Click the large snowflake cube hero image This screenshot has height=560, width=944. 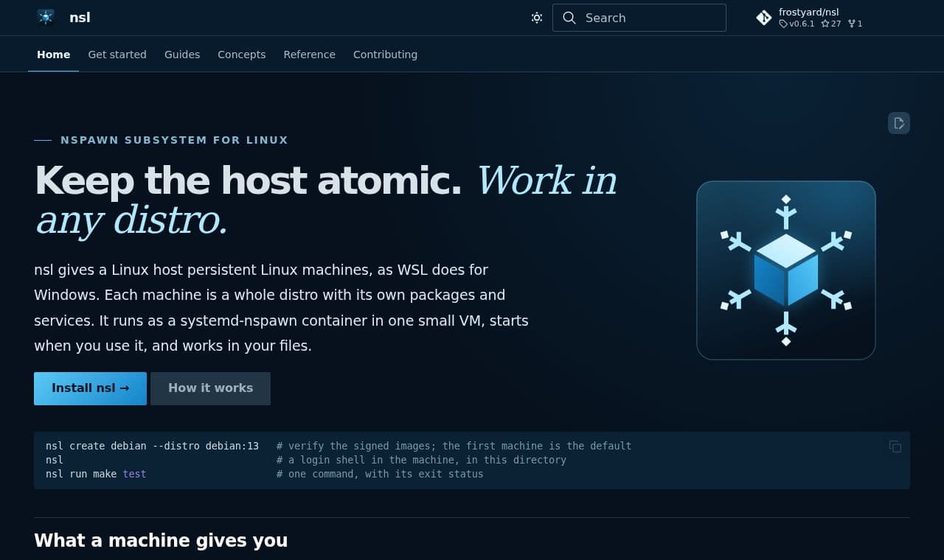786,270
